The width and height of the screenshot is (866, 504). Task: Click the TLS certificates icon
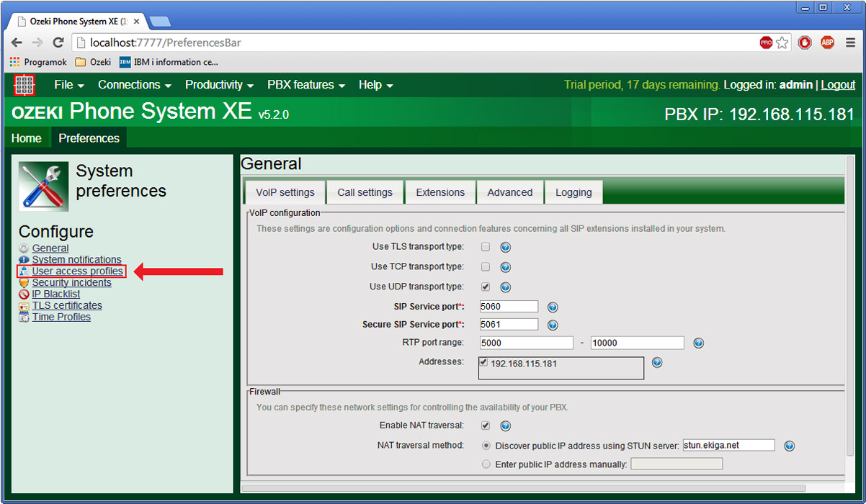coord(24,306)
